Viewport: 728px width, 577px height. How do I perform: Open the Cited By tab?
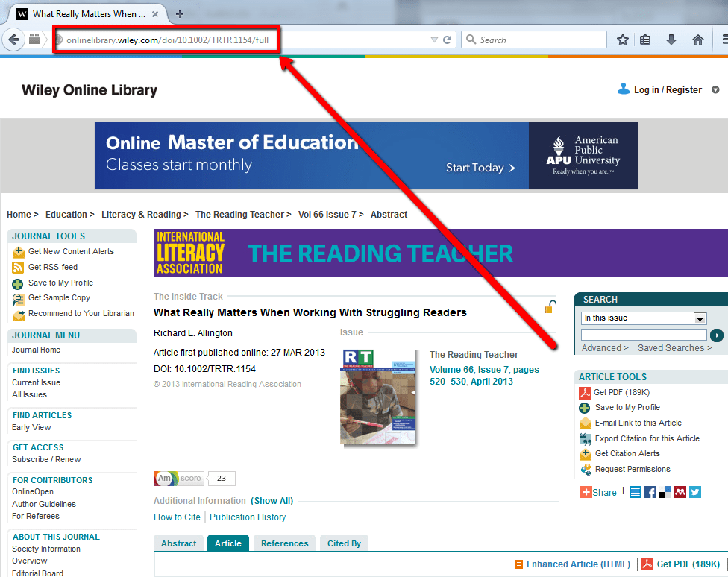click(344, 543)
